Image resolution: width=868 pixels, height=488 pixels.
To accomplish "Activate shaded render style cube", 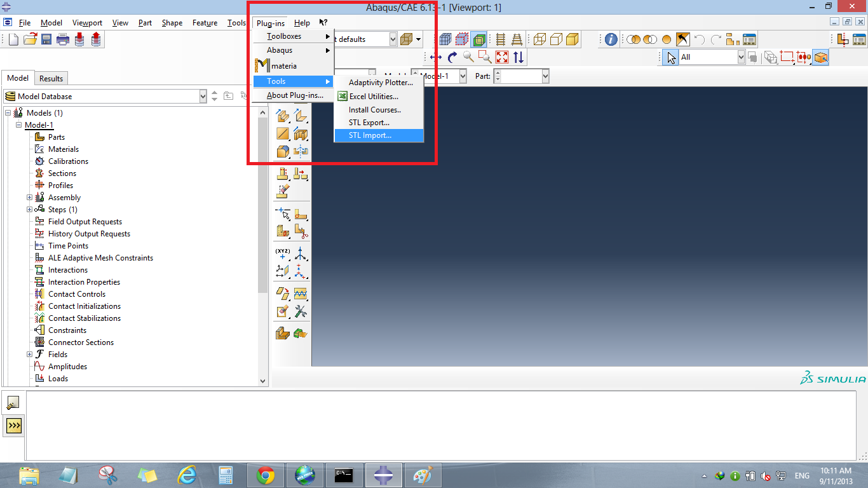I will point(573,39).
